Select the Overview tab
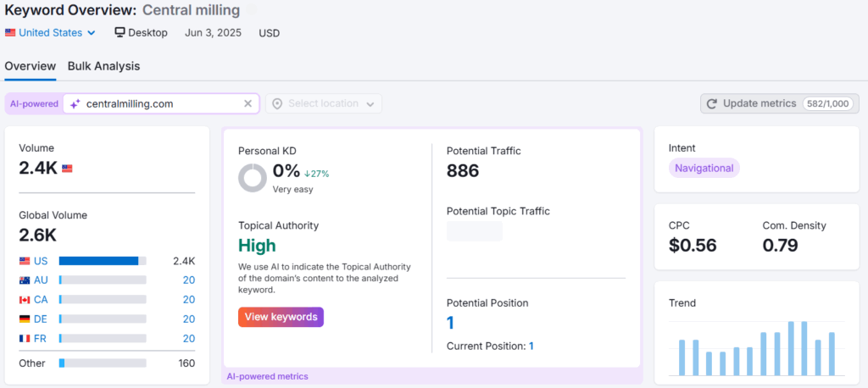The height and width of the screenshot is (388, 868). pyautogui.click(x=31, y=66)
